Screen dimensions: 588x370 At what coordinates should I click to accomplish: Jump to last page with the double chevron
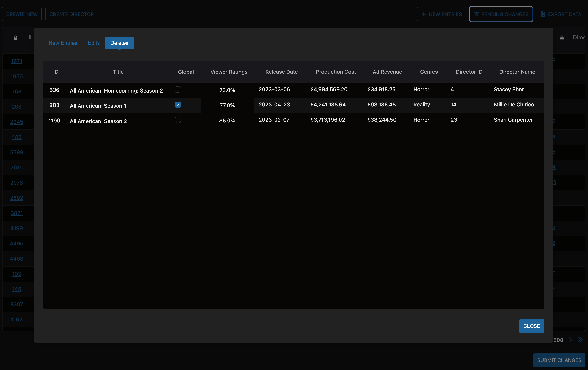point(580,340)
